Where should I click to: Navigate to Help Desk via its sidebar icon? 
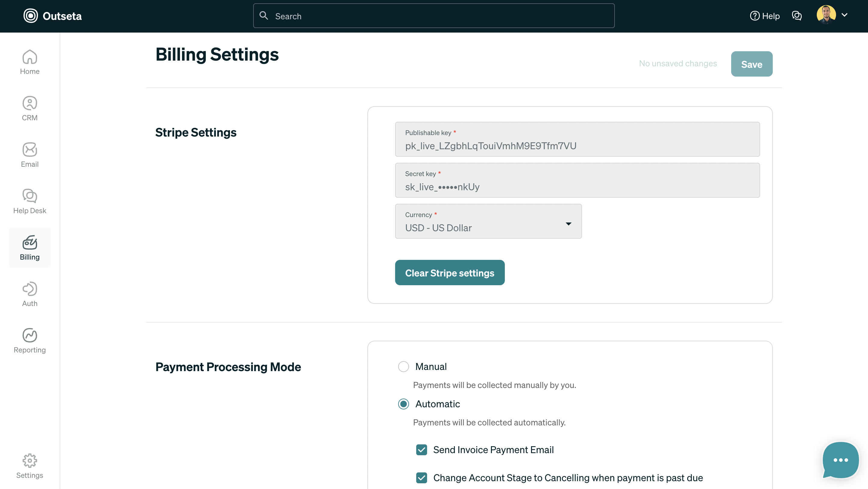click(x=30, y=201)
